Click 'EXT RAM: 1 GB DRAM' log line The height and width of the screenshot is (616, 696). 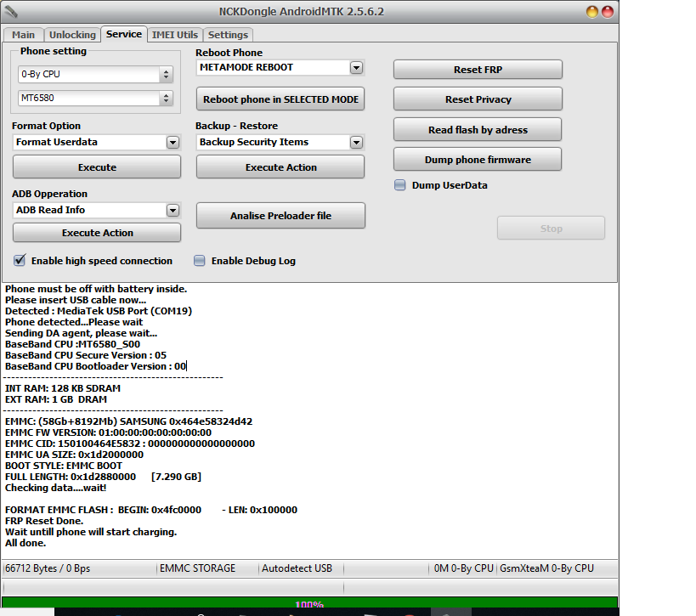coord(56,399)
